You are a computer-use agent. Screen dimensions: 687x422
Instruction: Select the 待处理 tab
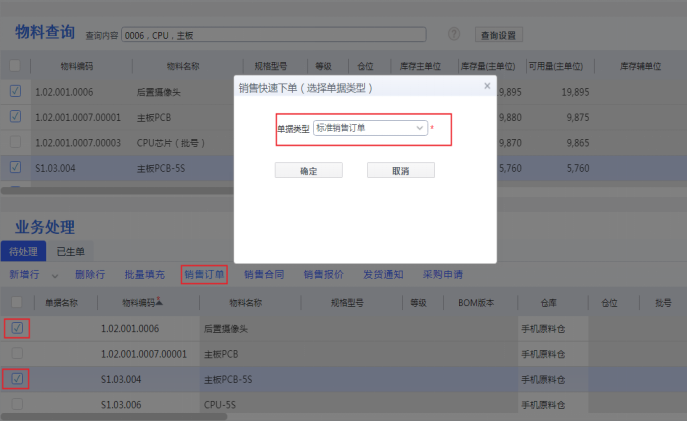pos(23,251)
